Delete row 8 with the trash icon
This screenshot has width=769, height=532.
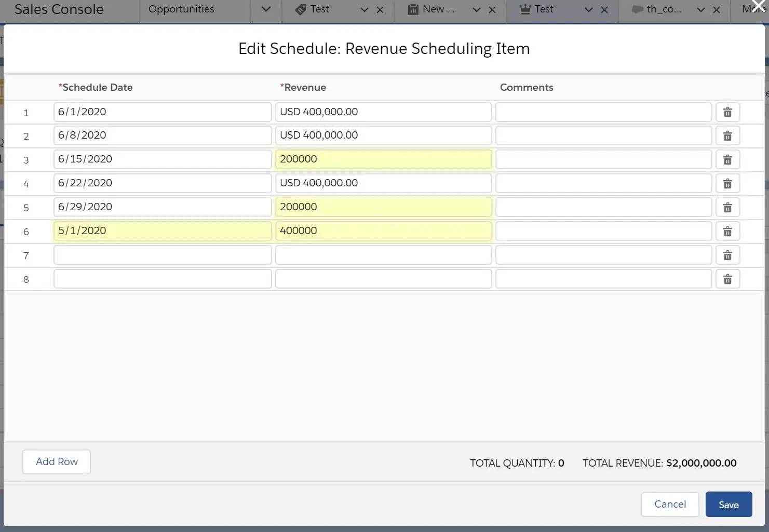coord(727,279)
